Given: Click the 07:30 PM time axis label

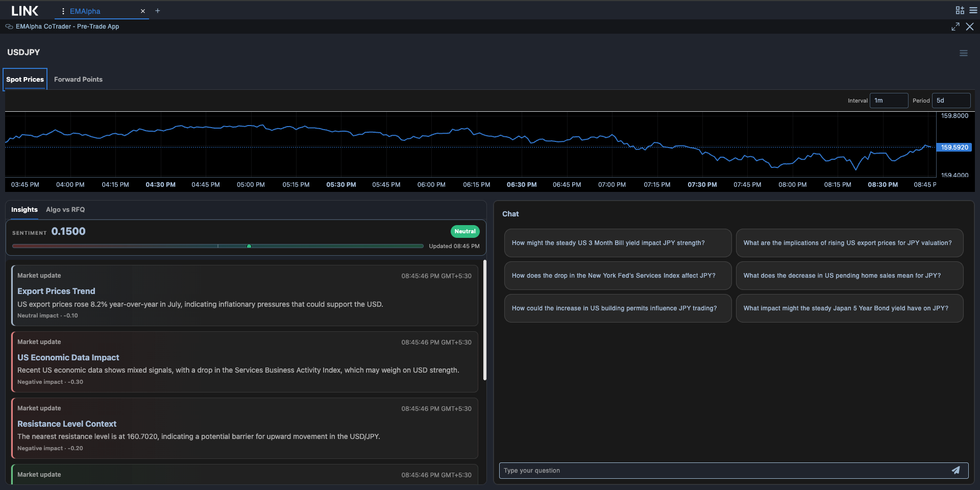Looking at the screenshot, I should point(702,185).
